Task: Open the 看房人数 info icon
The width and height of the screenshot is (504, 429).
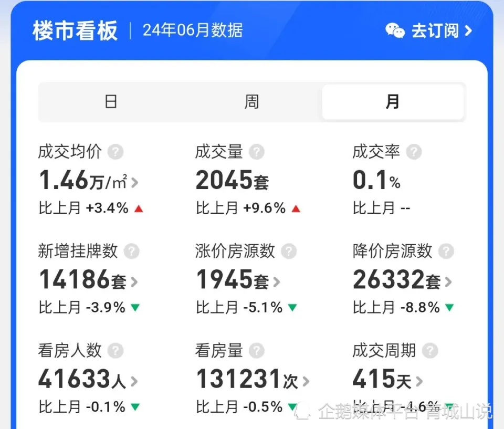Action: [115, 351]
